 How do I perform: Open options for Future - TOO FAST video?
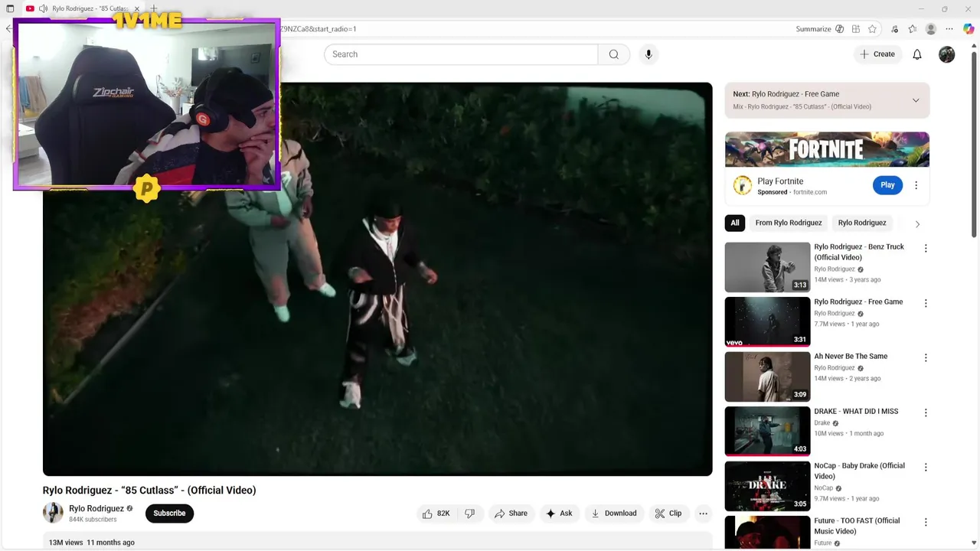(926, 522)
